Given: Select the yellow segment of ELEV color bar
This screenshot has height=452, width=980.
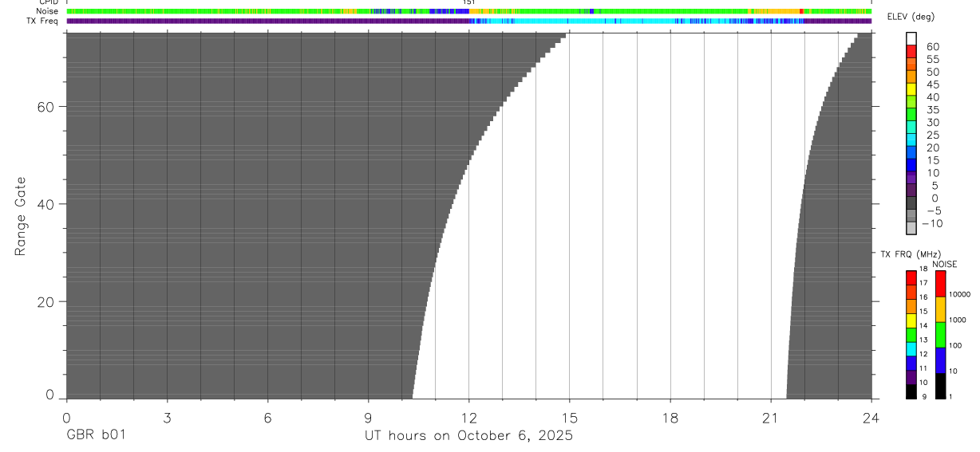Looking at the screenshot, I should point(911,88).
